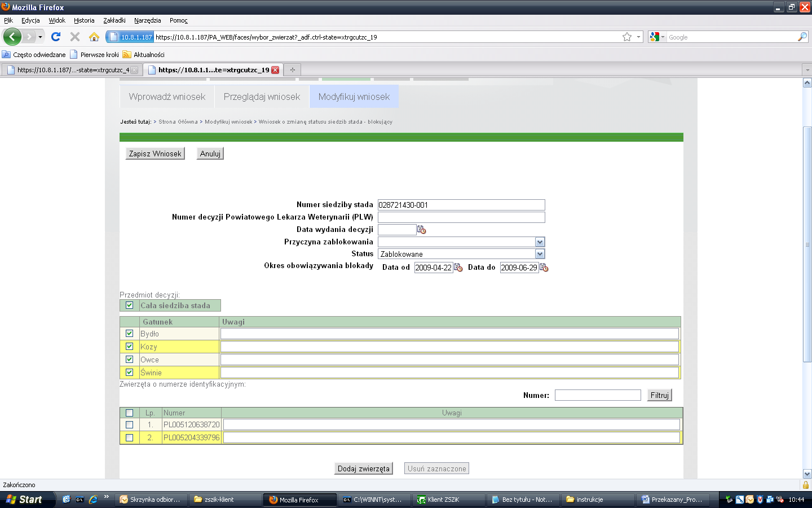The height and width of the screenshot is (508, 812).
Task: Bookmark the page with the star icon
Action: click(x=626, y=37)
